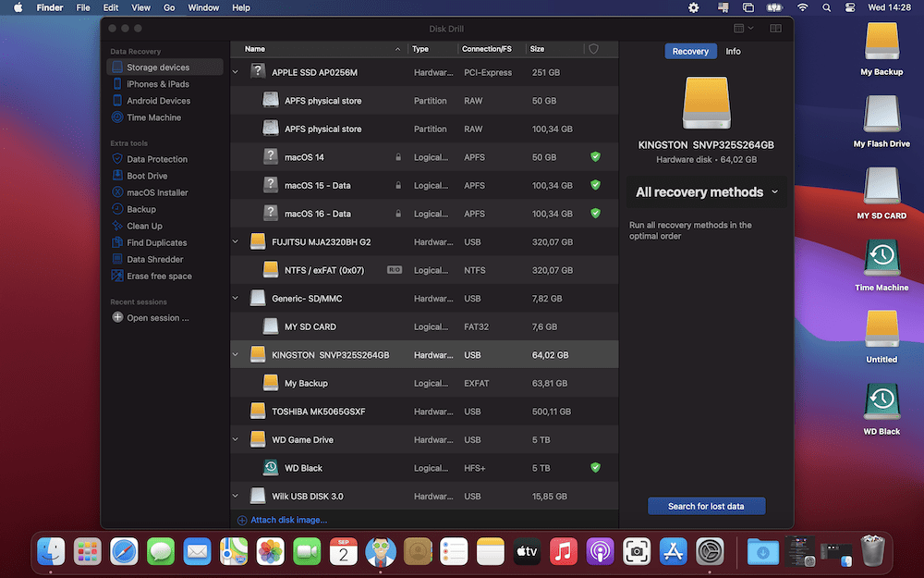Select the MY SD CARD volume row

pyautogui.click(x=424, y=326)
